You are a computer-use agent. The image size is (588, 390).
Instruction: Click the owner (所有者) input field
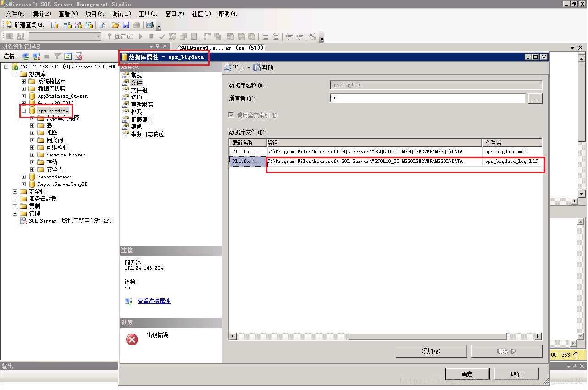pyautogui.click(x=427, y=98)
